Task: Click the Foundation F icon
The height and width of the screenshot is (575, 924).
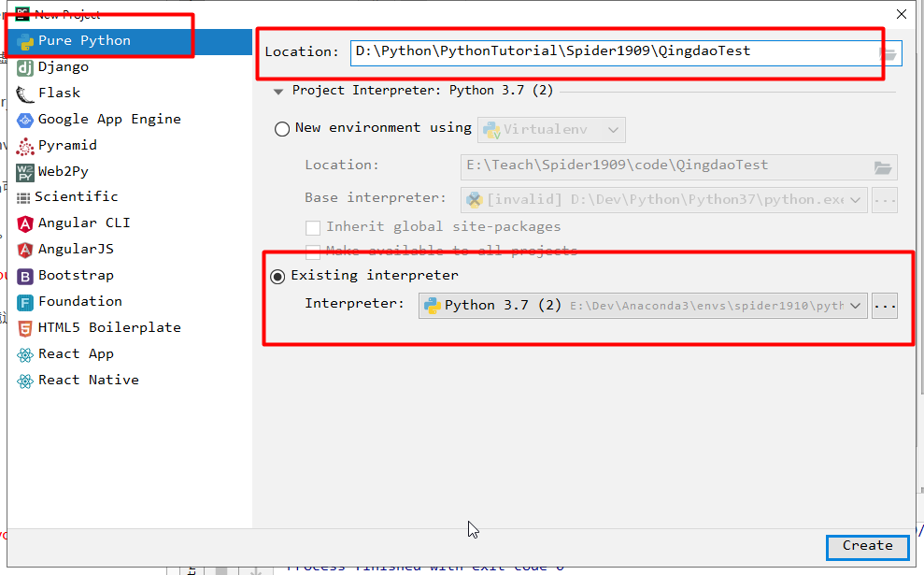Action: (24, 303)
